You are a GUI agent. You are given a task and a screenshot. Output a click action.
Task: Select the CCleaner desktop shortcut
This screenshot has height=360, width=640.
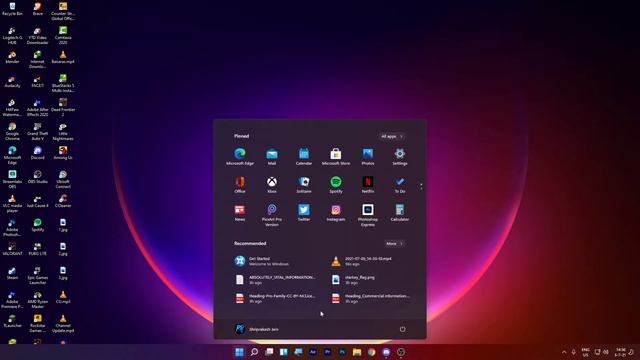(63, 201)
